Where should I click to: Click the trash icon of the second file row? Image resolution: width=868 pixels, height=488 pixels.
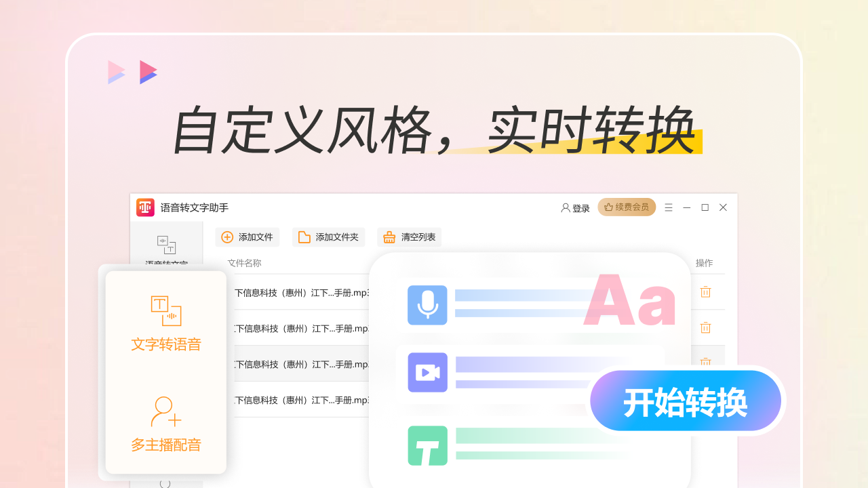coord(705,327)
